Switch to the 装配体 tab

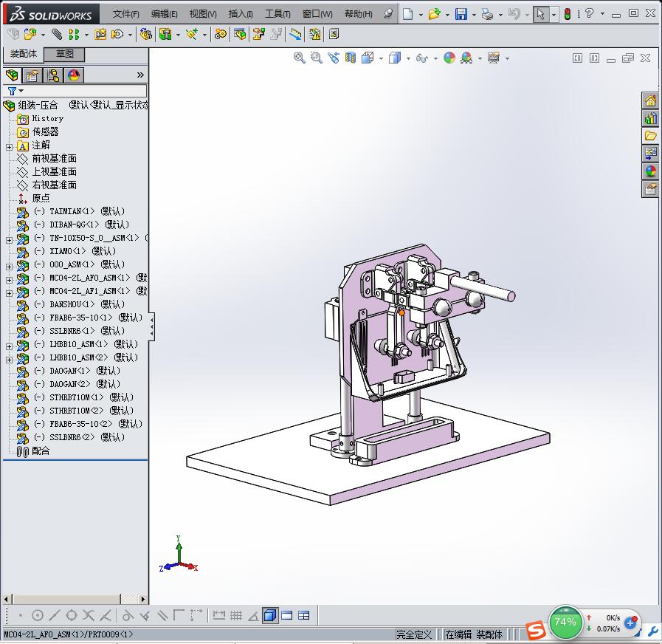[24, 54]
